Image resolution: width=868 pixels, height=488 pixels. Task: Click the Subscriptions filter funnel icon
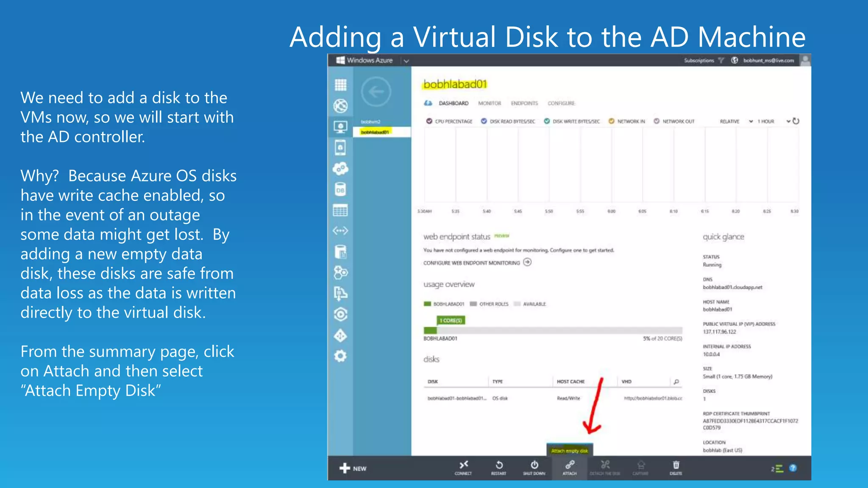721,61
